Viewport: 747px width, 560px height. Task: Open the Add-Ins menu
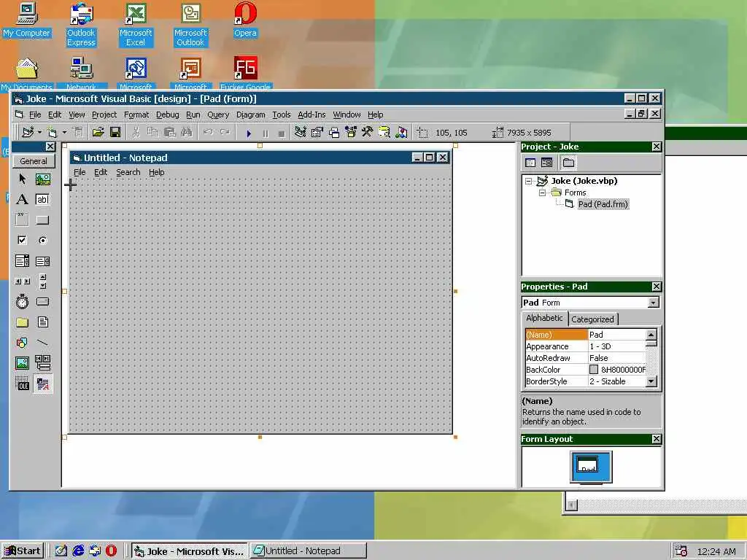point(311,114)
